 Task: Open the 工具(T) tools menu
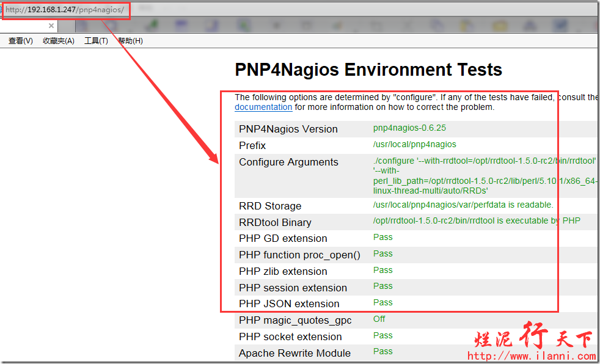pos(96,41)
